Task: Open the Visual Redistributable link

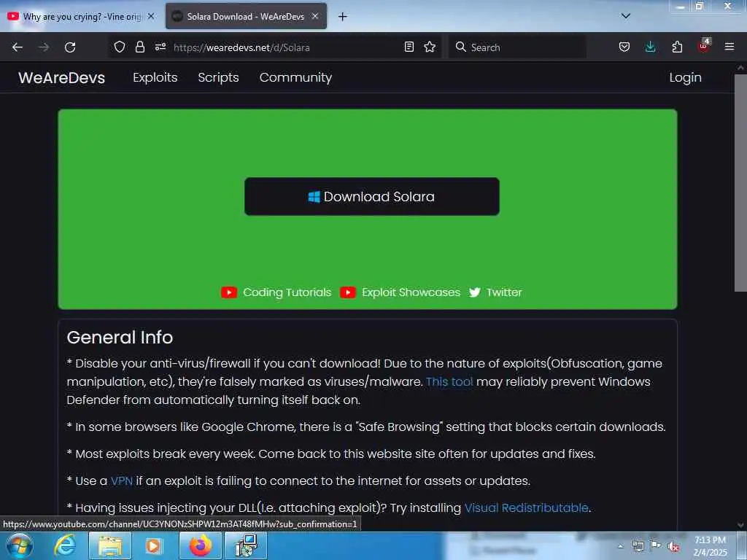Action: [x=526, y=508]
